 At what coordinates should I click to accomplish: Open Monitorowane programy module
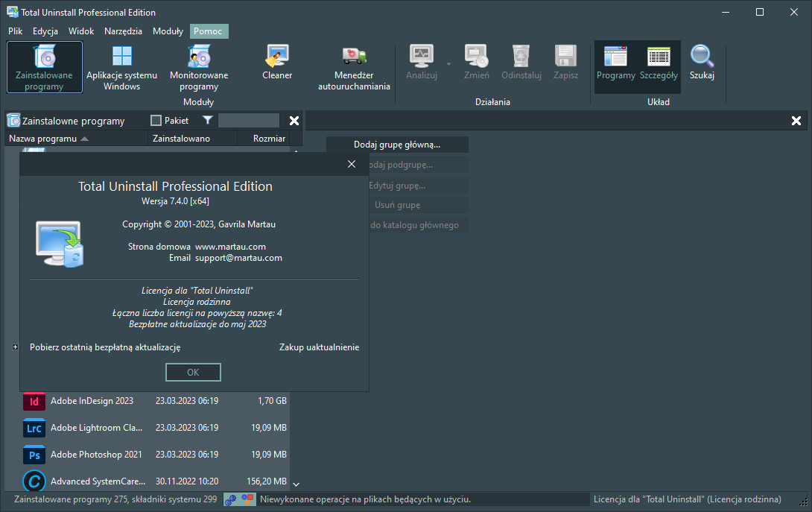tap(199, 67)
